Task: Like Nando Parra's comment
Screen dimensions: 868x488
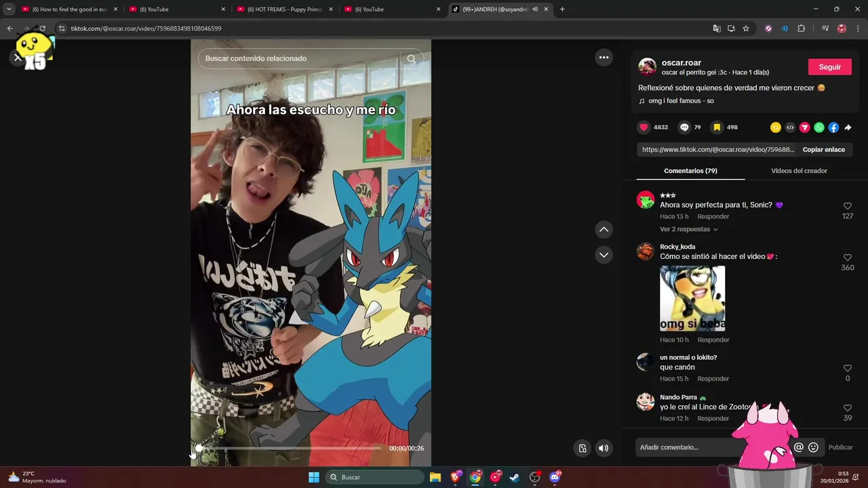Action: pyautogui.click(x=847, y=408)
